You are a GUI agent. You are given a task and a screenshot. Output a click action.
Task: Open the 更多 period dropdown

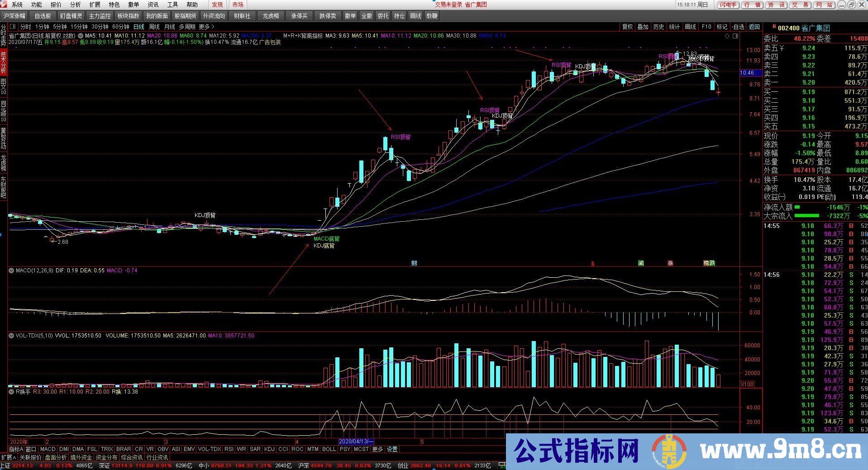pos(205,27)
